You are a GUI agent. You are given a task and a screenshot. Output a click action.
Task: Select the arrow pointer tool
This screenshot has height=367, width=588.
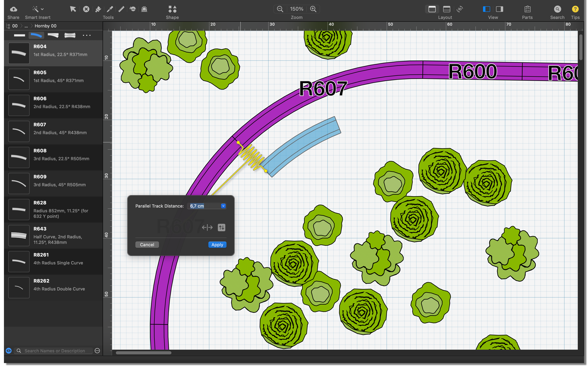click(x=73, y=9)
